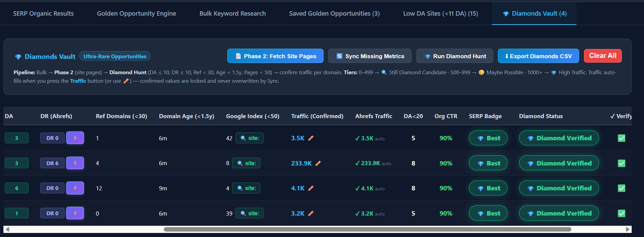Image resolution: width=644 pixels, height=237 pixels.
Task: Click the red Clear All button
Action: pyautogui.click(x=603, y=56)
